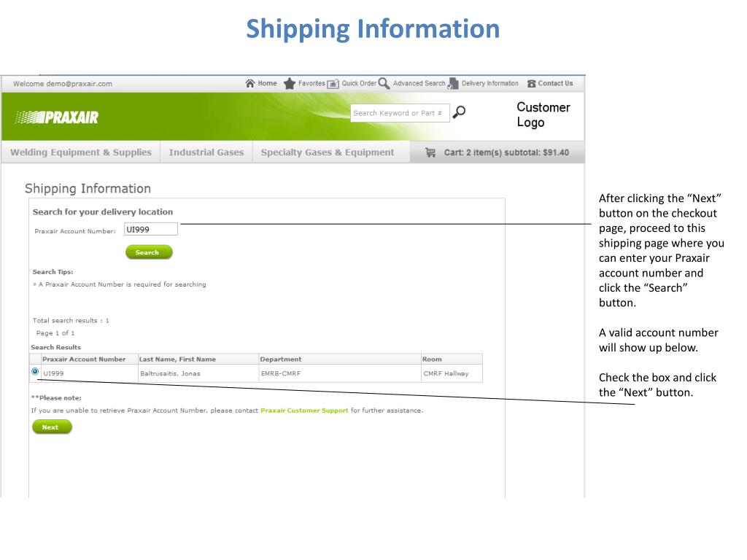Click the Contact Us text link
The width and height of the screenshot is (747, 560).
[555, 83]
